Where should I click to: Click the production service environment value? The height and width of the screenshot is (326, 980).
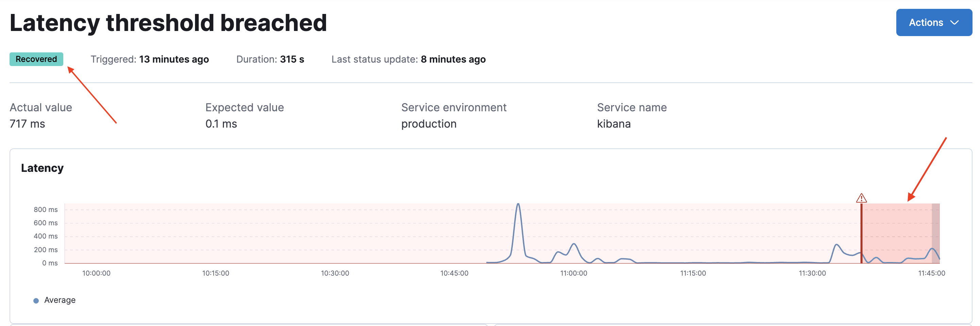[x=428, y=123]
